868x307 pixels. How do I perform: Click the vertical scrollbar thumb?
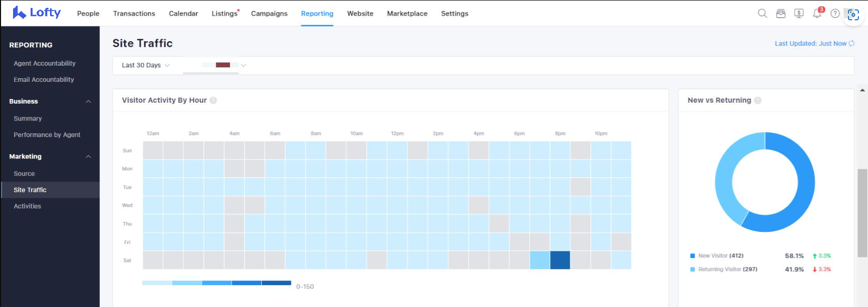point(863,213)
